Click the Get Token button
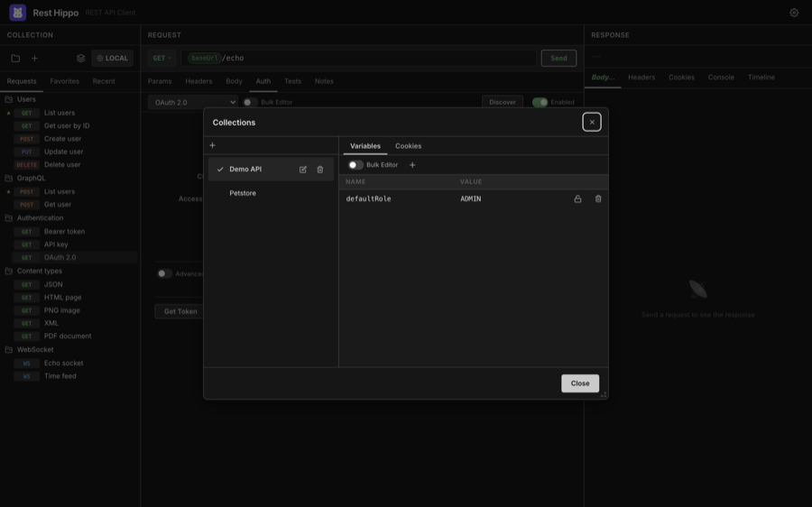This screenshot has height=507, width=812. coord(180,311)
